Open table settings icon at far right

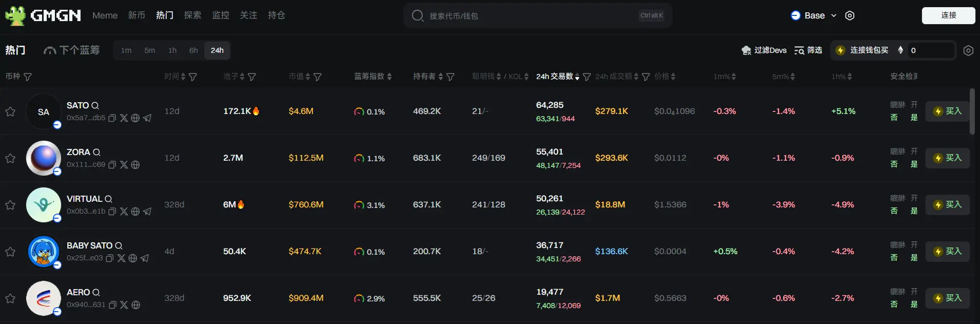(x=968, y=50)
